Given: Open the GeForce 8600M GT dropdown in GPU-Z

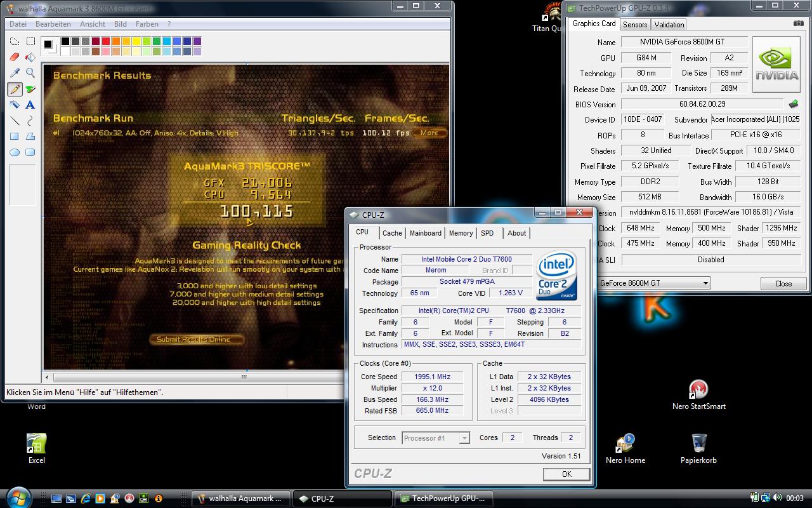Looking at the screenshot, I should pyautogui.click(x=653, y=283).
